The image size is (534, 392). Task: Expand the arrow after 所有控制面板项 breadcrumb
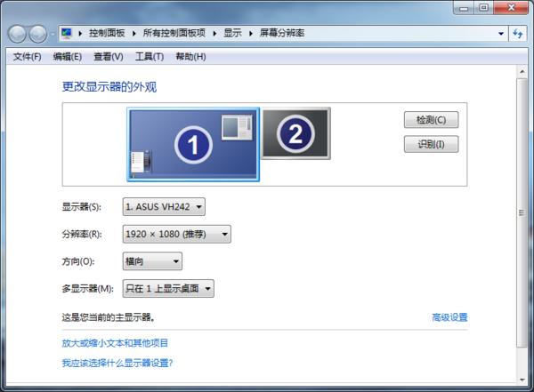click(x=214, y=34)
